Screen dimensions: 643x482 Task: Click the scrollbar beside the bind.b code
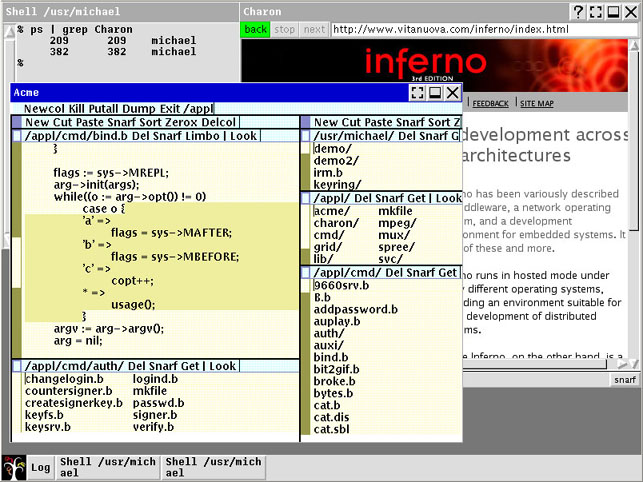point(17,250)
